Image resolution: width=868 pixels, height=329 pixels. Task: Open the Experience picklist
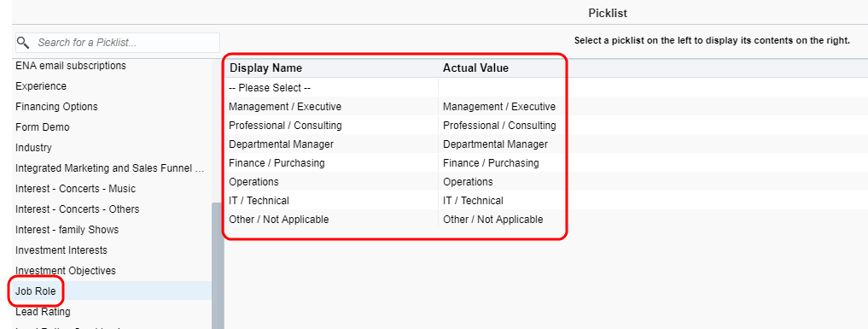(41, 85)
